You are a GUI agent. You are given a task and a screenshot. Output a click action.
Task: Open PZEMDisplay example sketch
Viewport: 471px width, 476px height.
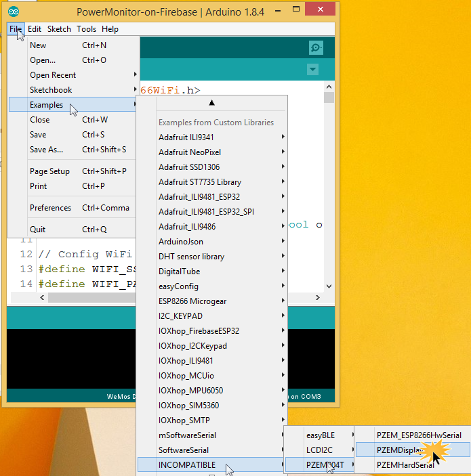pos(413,450)
